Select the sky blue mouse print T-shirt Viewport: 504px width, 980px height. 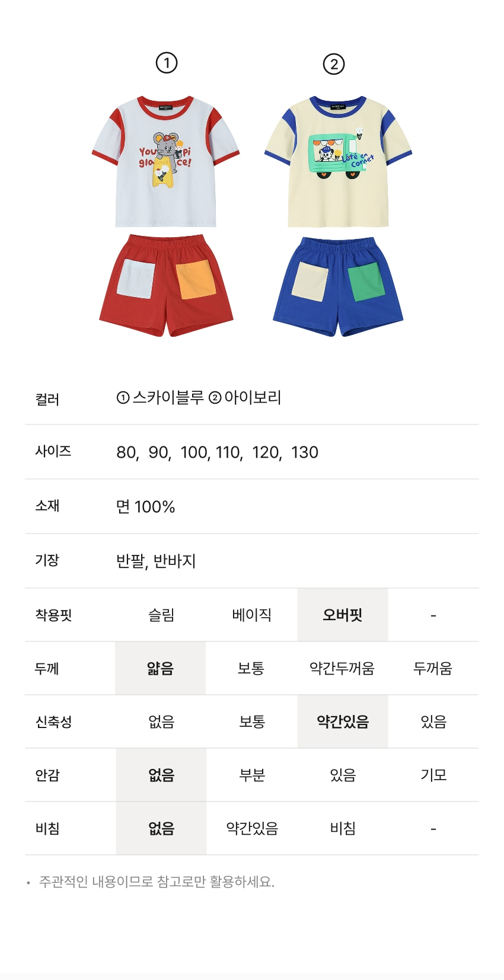point(165,161)
